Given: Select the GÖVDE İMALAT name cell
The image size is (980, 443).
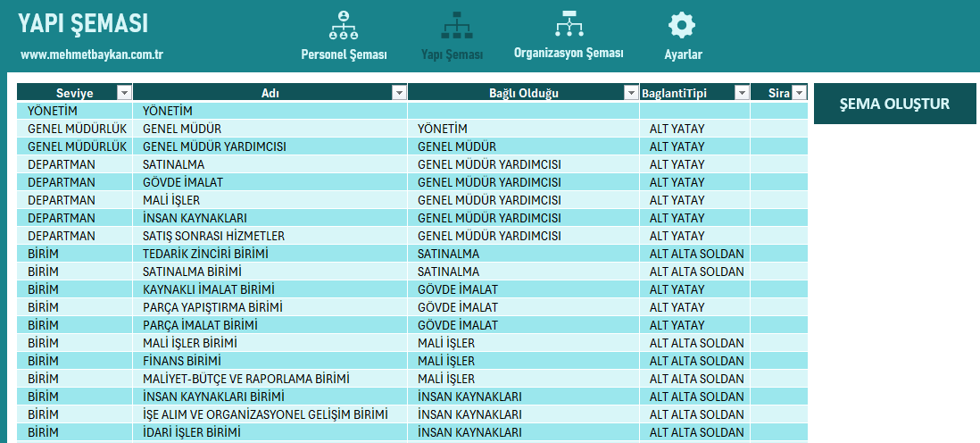Looking at the screenshot, I should (270, 182).
